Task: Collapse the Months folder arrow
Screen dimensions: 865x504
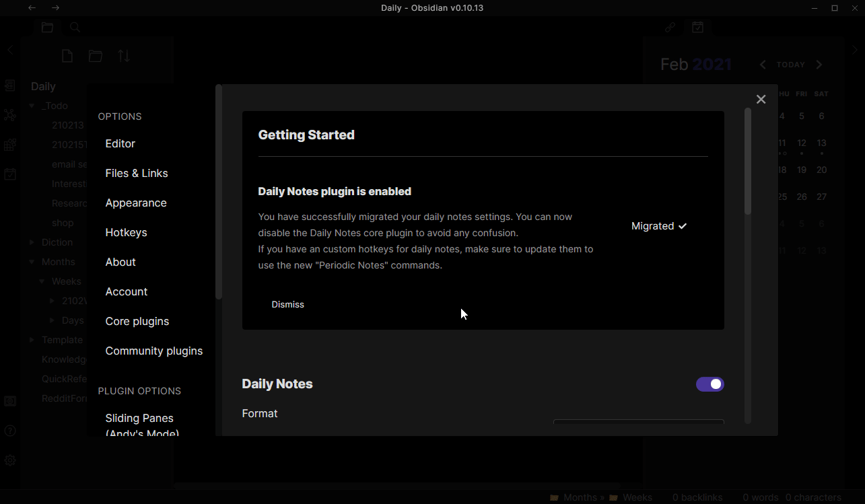Action: coord(32,262)
